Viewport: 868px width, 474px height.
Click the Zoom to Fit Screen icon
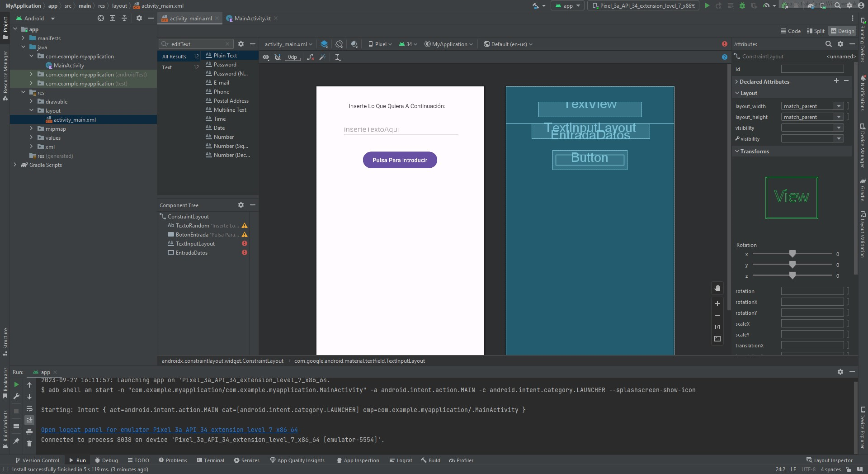click(x=717, y=339)
